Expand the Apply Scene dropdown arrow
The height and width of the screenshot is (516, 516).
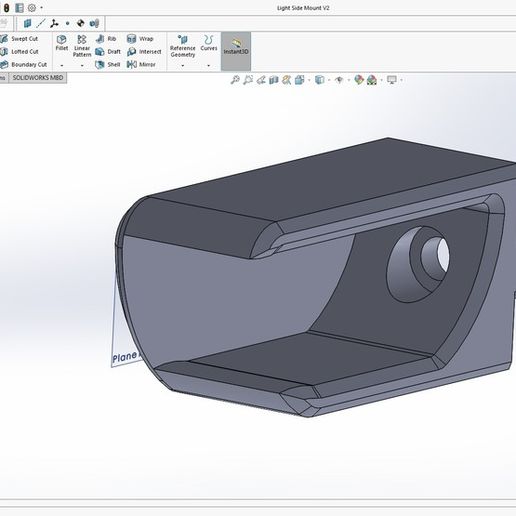point(381,80)
